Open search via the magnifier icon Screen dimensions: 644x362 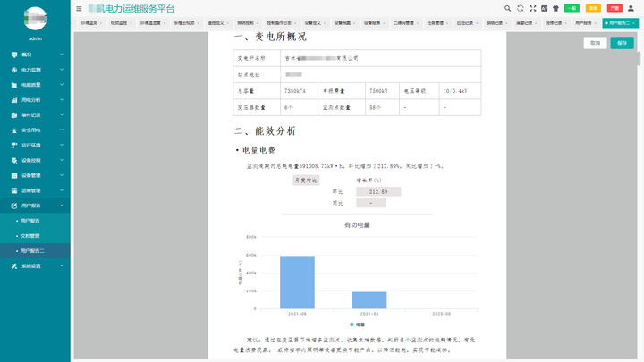coord(508,8)
